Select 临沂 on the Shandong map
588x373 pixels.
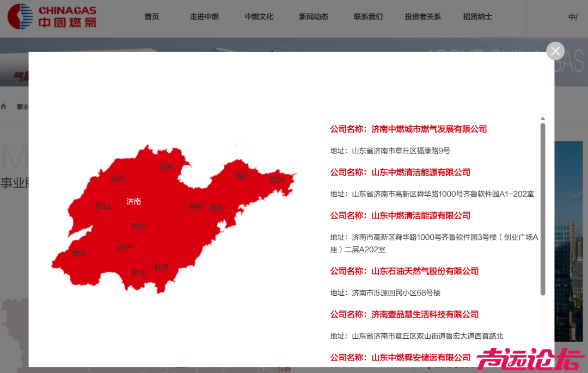pos(162,267)
